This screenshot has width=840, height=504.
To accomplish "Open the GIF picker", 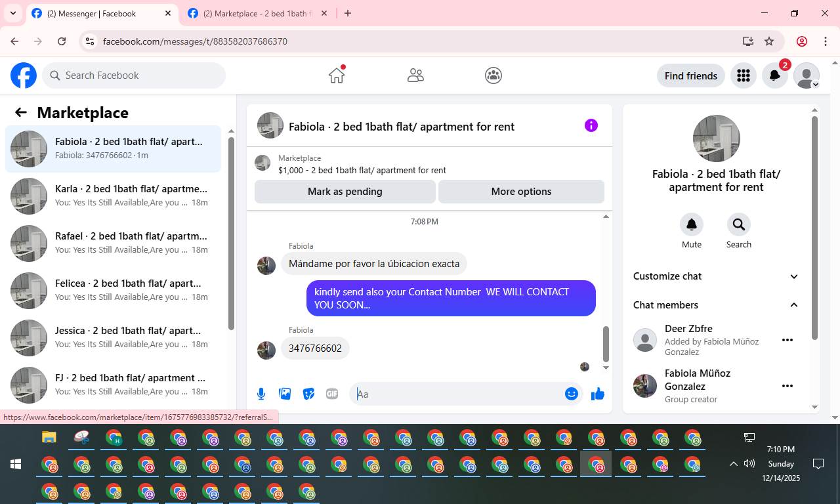I will [332, 394].
